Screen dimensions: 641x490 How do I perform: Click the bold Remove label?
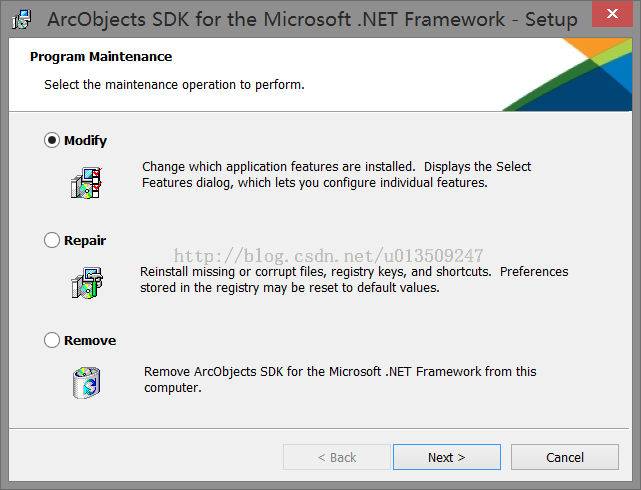[x=90, y=340]
